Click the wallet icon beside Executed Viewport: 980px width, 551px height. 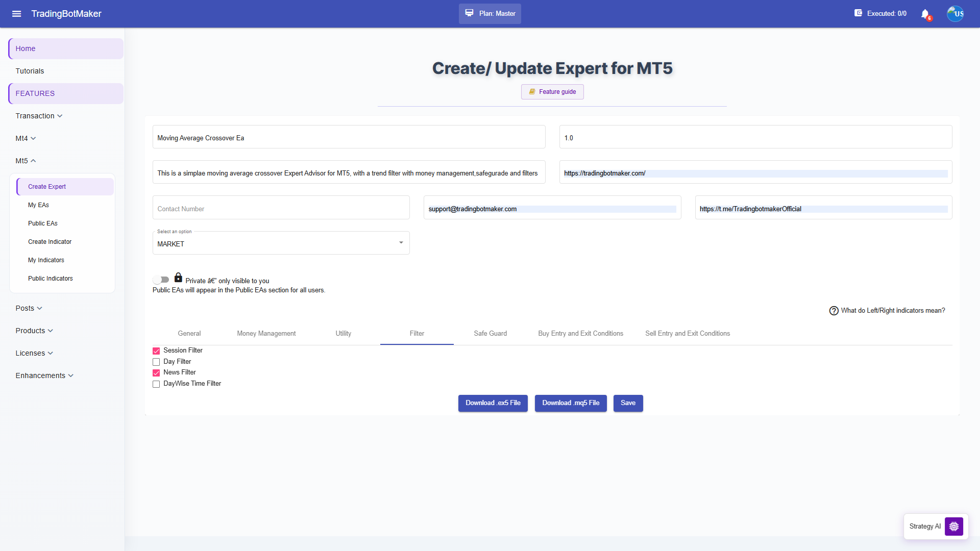859,13
